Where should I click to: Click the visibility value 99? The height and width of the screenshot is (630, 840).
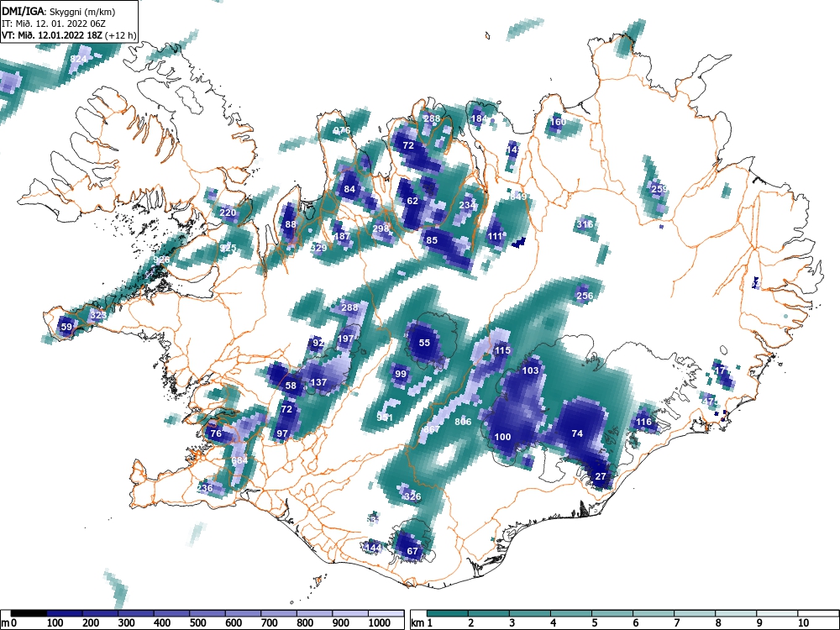coord(401,374)
